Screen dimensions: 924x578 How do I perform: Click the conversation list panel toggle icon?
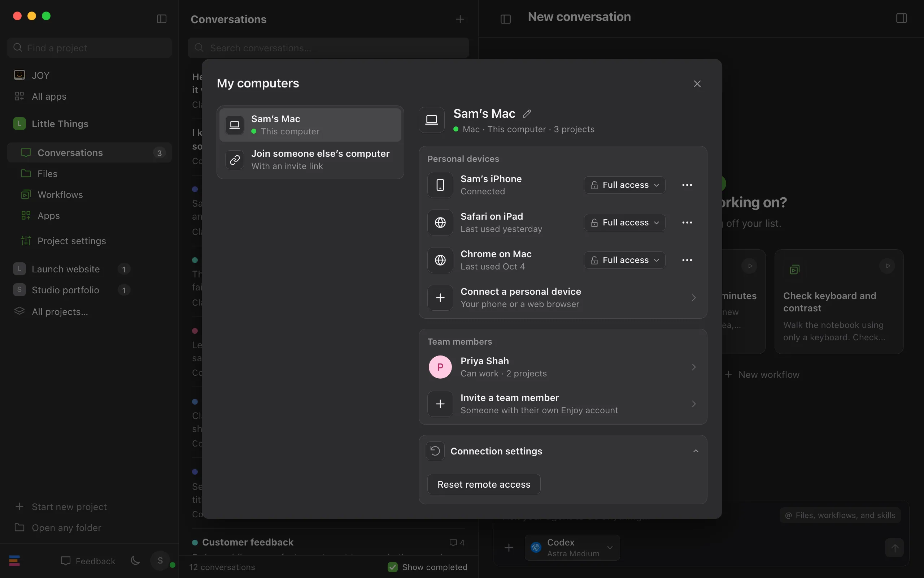click(x=506, y=19)
